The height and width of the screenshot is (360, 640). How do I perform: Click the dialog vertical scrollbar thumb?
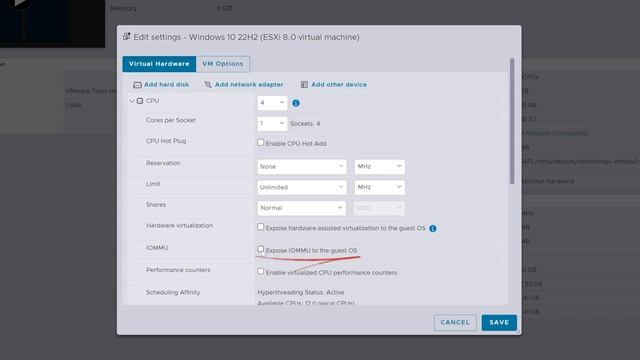[512, 121]
